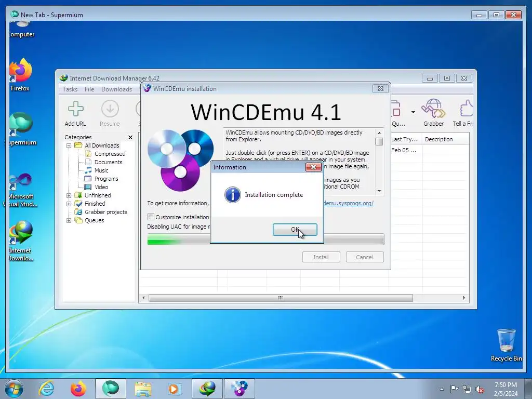Click the IDM horizontal scrollbar thumb
The width and height of the screenshot is (532, 399).
(x=281, y=298)
